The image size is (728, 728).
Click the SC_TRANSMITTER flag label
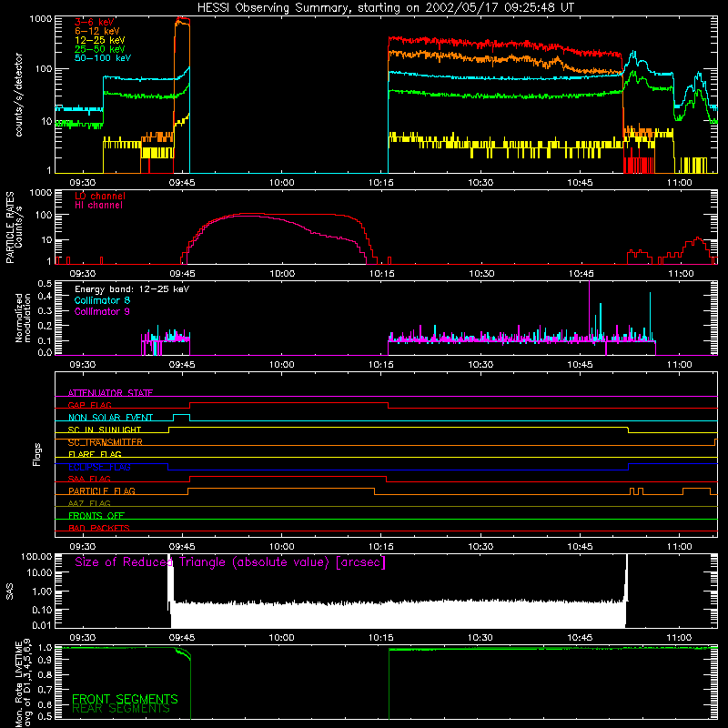tap(106, 442)
